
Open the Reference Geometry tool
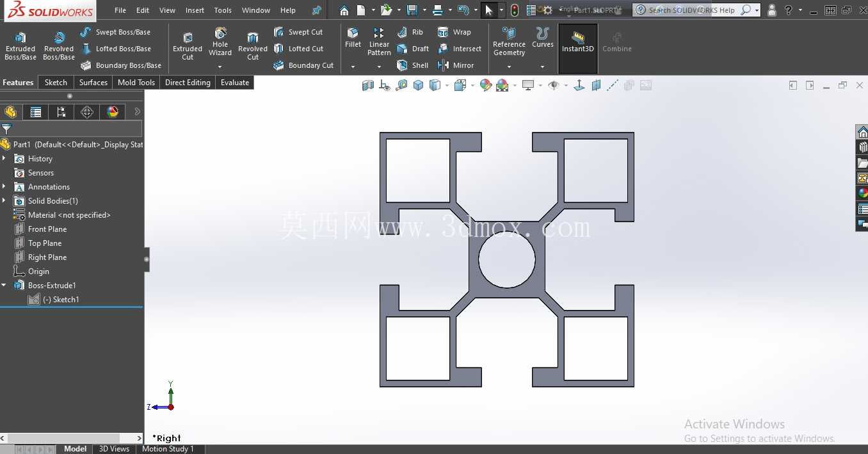coord(509,42)
